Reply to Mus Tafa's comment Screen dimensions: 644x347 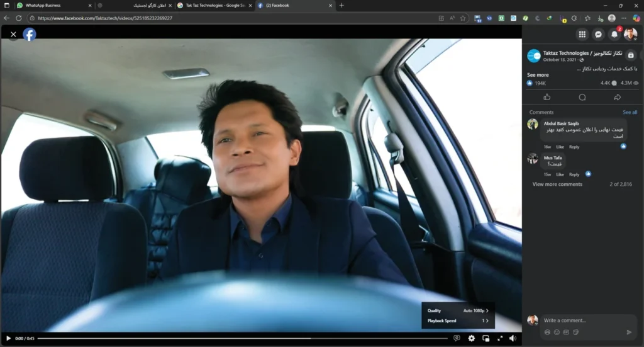tap(574, 174)
